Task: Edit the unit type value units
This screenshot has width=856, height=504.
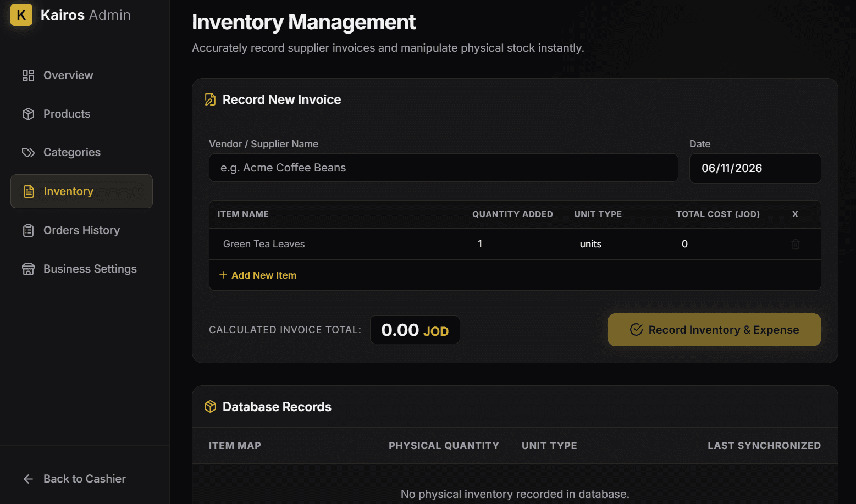Action: pos(617,244)
